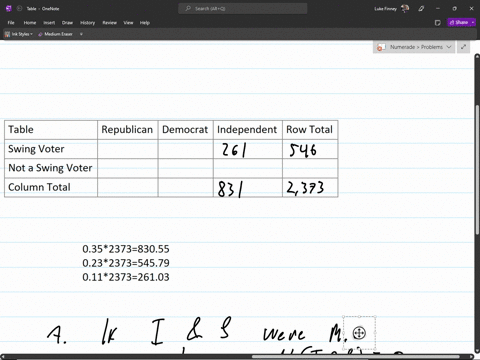Click the Ink Styles pens icon
Screen dimensions: 480x360
7,34
